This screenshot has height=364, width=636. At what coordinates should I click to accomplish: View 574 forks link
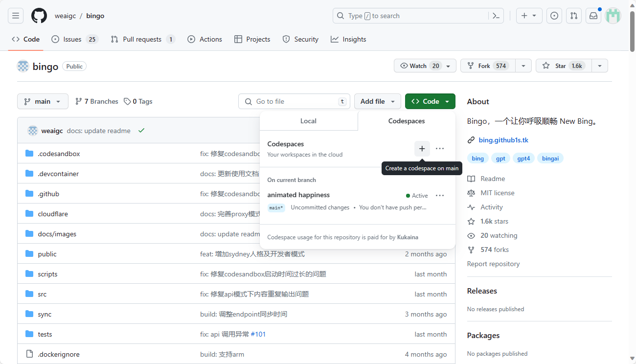tap(495, 250)
